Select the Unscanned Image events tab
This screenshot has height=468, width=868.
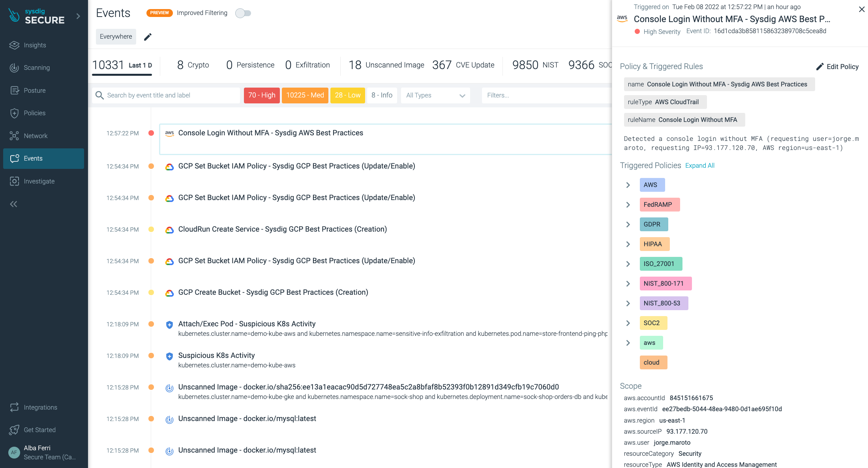[x=386, y=65]
